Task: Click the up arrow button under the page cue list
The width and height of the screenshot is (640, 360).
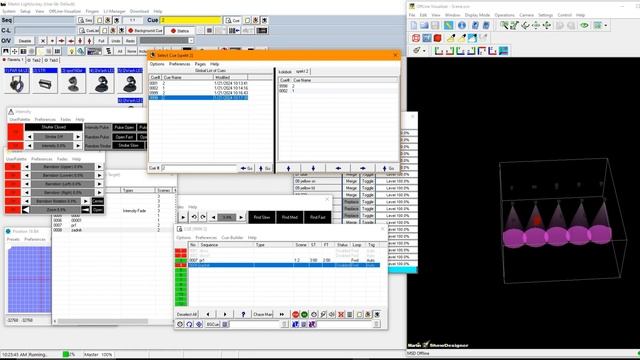Action: coord(289,168)
